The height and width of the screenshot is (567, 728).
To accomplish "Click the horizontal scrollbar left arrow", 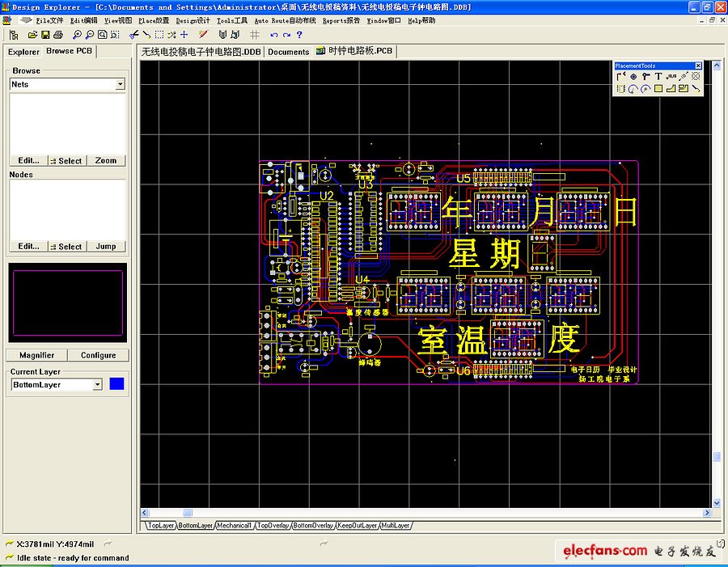I will [146, 513].
